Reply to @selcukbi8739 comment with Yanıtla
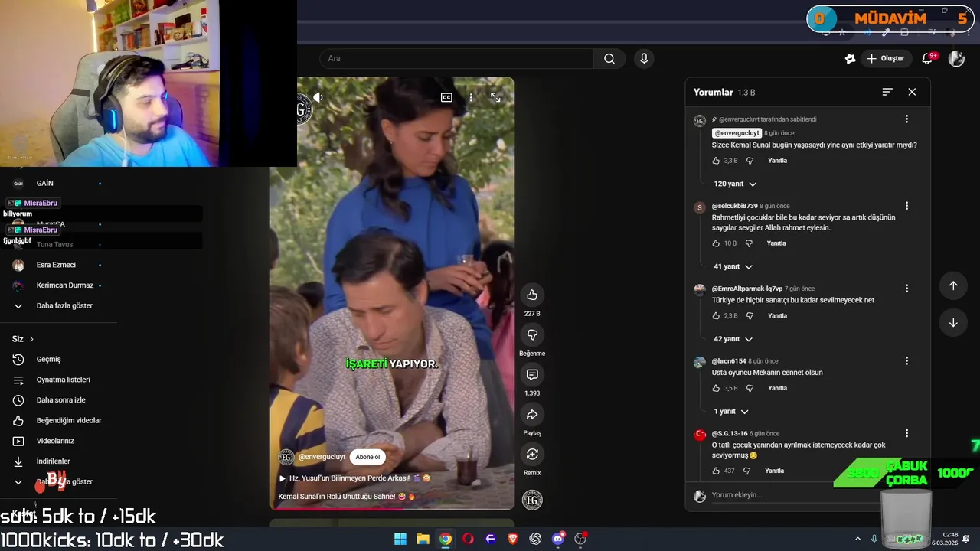 tap(776, 243)
